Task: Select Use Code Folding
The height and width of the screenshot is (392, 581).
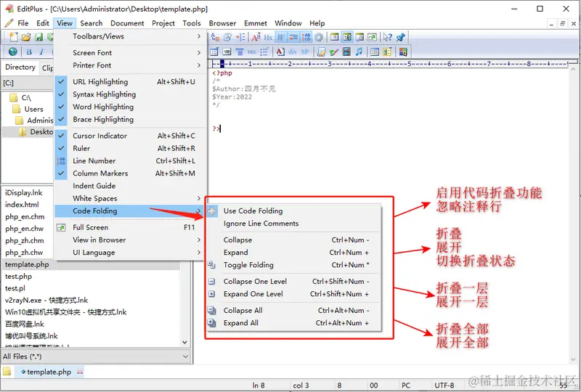Action: 294,211
